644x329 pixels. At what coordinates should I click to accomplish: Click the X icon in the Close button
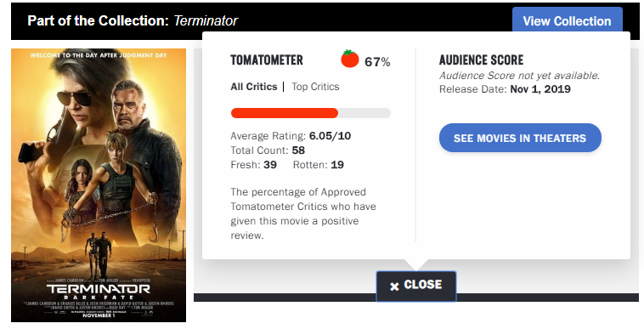coord(394,286)
